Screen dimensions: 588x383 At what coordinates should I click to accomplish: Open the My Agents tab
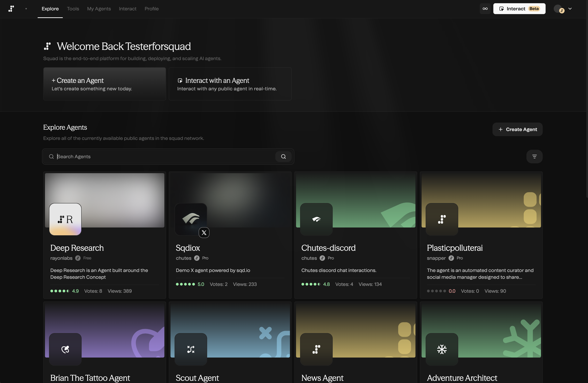[x=99, y=9]
